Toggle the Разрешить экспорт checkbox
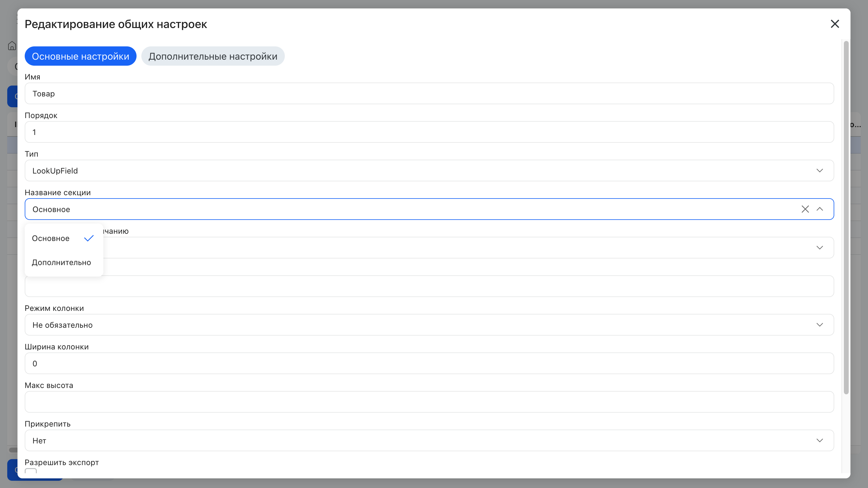 [31, 471]
